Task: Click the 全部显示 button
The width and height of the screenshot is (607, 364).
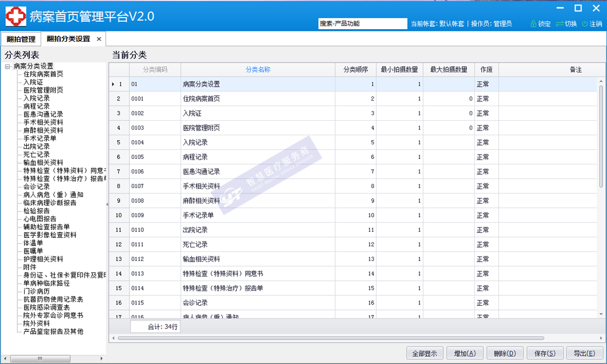Action: click(x=424, y=353)
